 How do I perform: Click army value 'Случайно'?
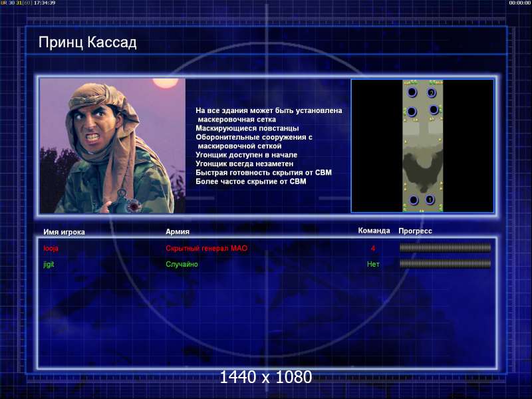click(x=182, y=264)
